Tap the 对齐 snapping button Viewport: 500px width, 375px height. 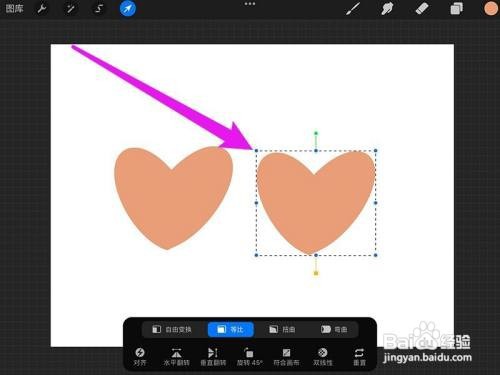pos(140,356)
